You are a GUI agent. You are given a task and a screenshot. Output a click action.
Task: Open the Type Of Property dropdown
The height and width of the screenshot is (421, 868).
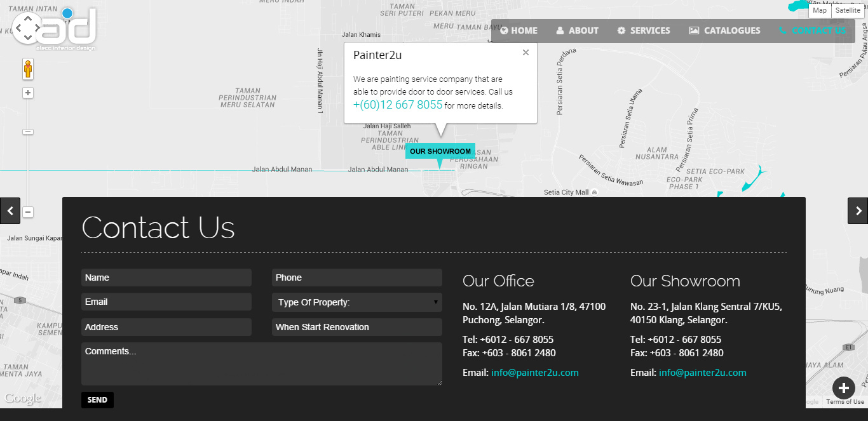(x=356, y=302)
